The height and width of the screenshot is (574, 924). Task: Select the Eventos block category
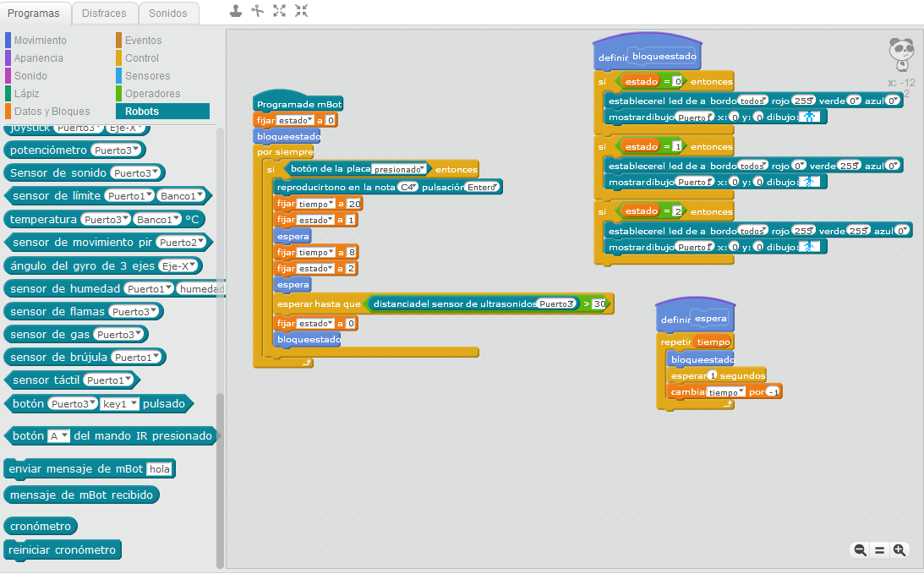pyautogui.click(x=143, y=40)
